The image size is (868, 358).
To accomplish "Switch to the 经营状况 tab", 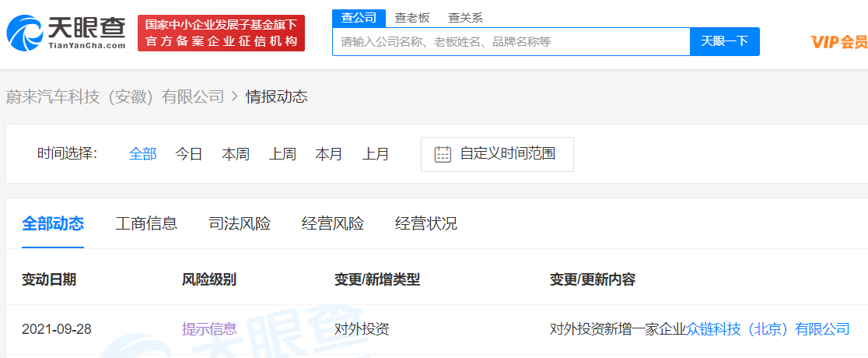I will coord(426,224).
